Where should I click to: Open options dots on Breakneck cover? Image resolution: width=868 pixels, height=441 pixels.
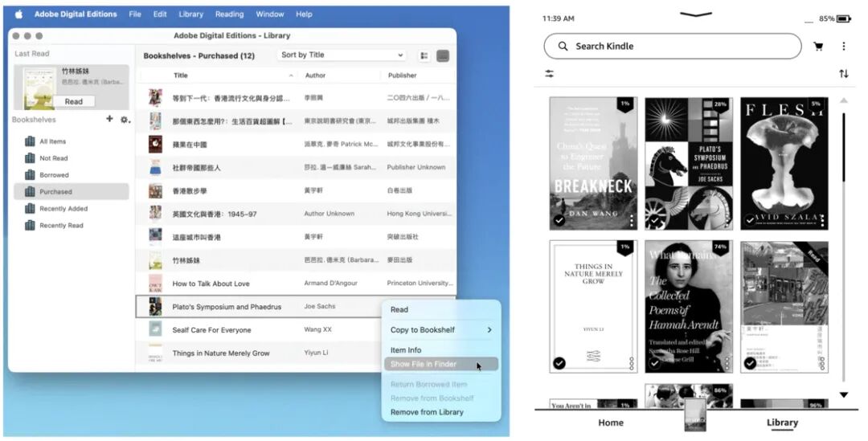pyautogui.click(x=631, y=220)
